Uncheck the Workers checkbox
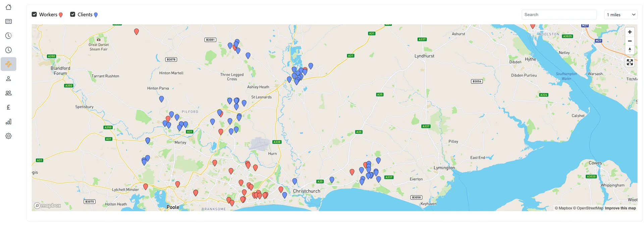 [x=34, y=14]
